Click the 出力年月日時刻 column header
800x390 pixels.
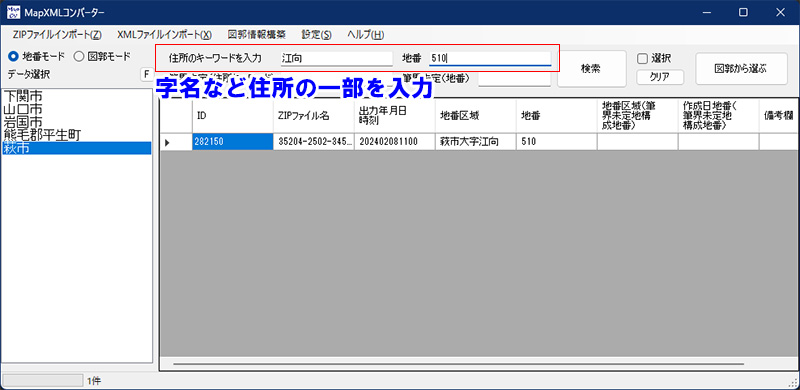point(394,117)
